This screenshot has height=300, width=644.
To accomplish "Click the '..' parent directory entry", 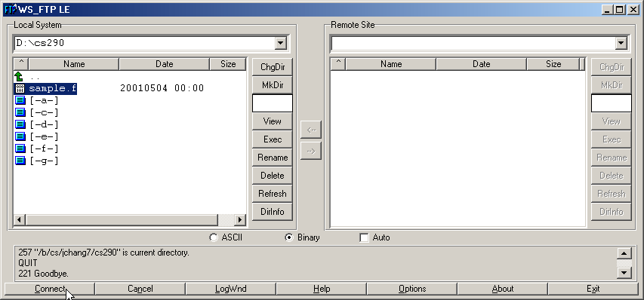I will click(x=35, y=77).
